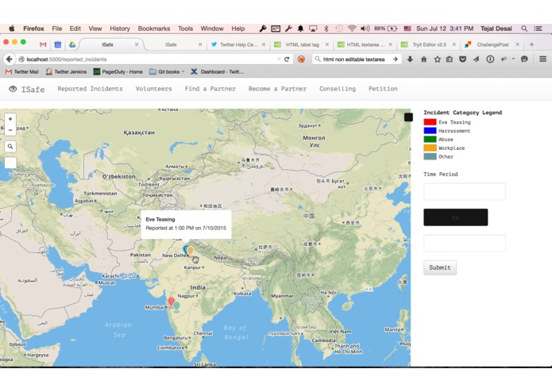The image size is (552, 392).
Task: Click the Firefox search box
Action: (357, 59)
